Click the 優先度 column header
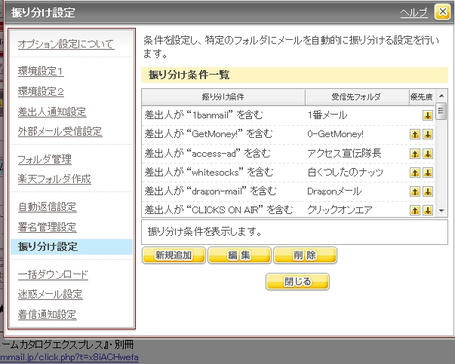The image size is (455, 364). 422,97
